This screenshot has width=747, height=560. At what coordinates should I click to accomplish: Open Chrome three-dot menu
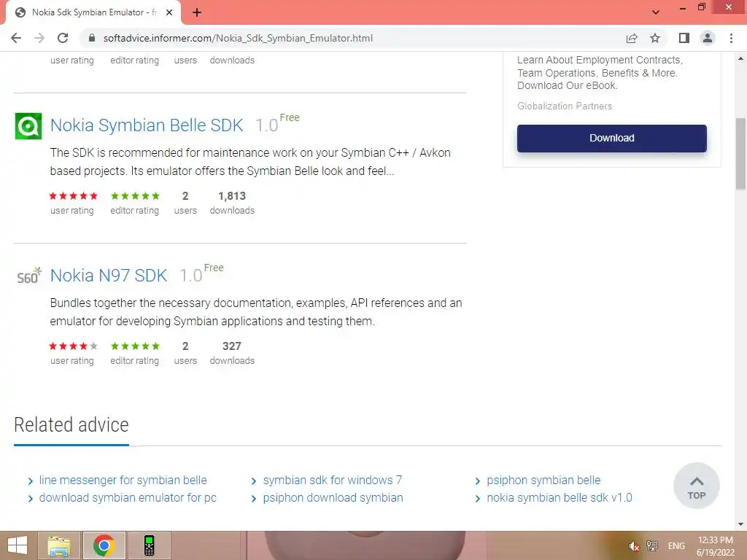(731, 38)
